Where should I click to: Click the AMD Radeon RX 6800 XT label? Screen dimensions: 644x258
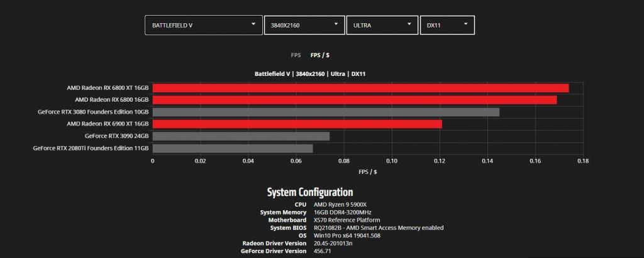click(x=108, y=88)
